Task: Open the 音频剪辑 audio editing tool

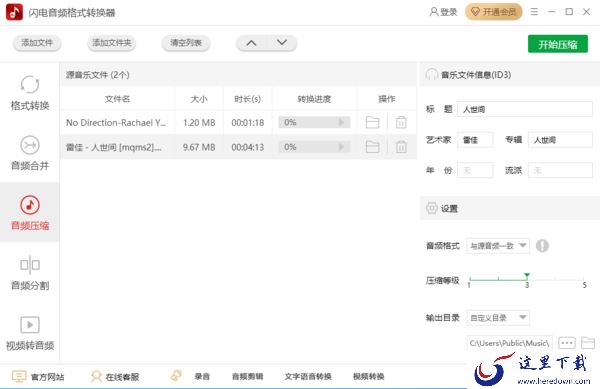Action: pos(247,376)
